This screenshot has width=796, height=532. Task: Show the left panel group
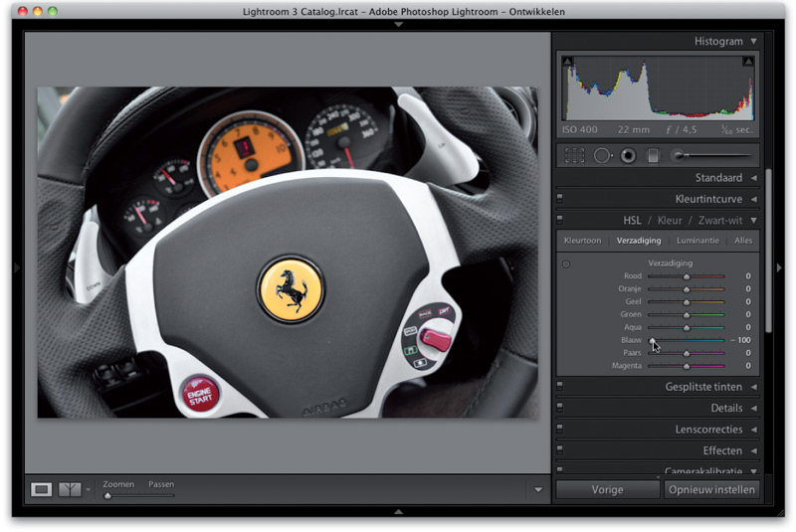(17, 267)
